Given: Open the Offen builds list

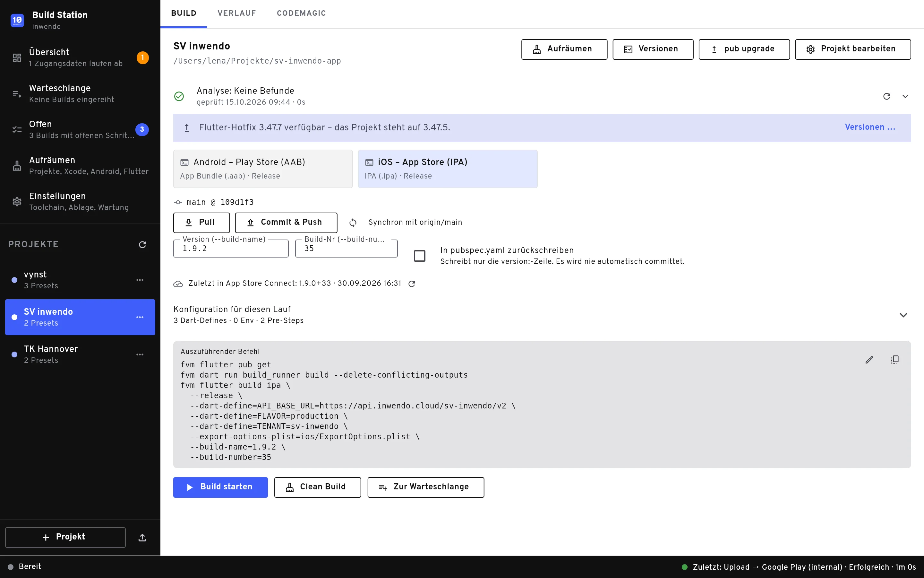Looking at the screenshot, I should pyautogui.click(x=80, y=130).
